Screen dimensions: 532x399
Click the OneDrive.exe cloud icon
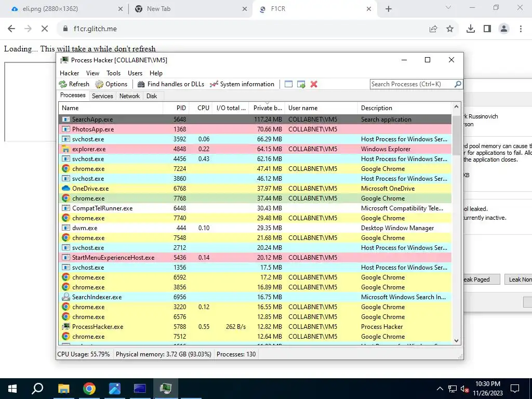(65, 188)
